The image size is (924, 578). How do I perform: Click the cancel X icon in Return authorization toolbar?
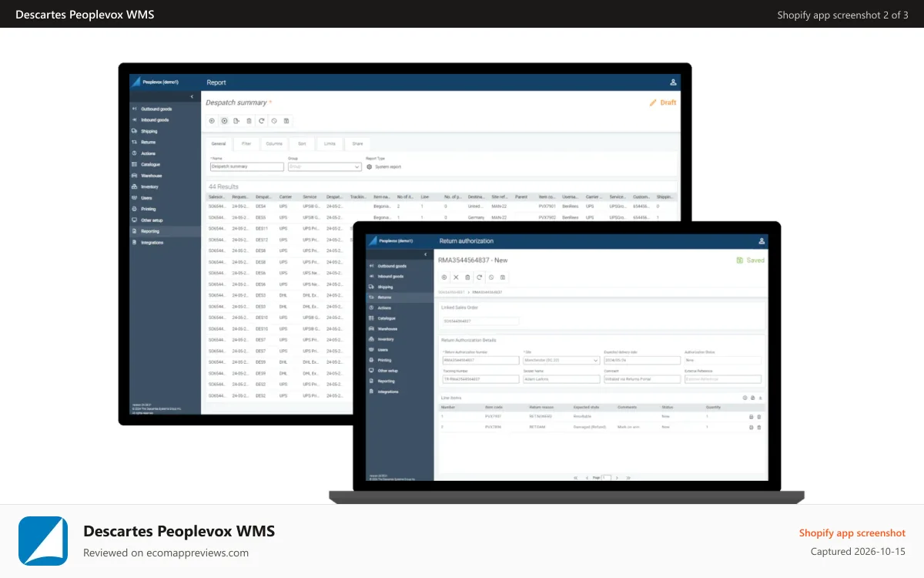(456, 277)
